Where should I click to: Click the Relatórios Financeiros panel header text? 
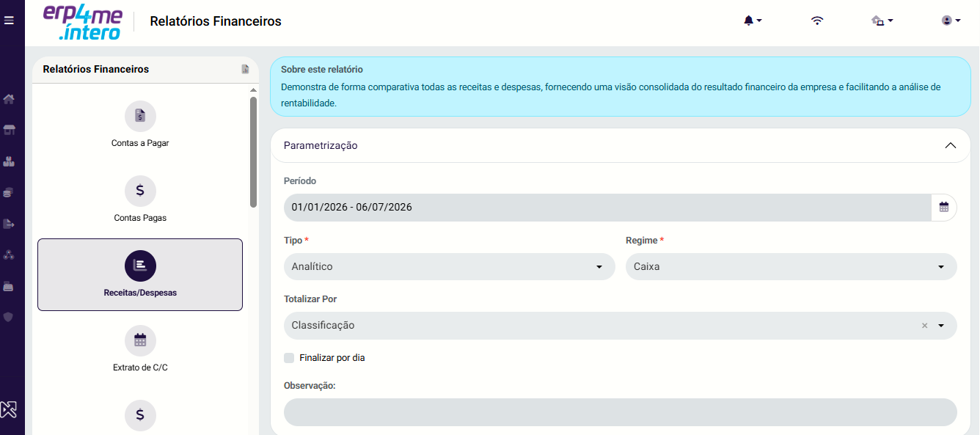96,69
